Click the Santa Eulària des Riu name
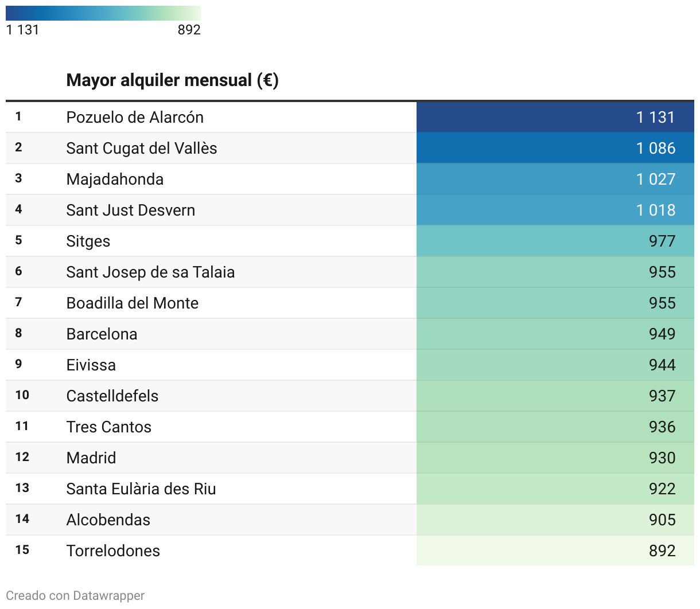This screenshot has height=609, width=700. click(141, 489)
